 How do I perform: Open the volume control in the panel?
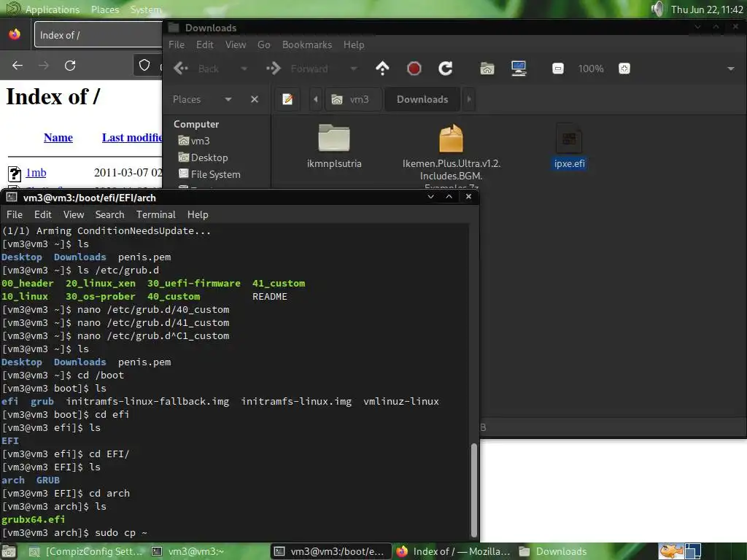657,9
